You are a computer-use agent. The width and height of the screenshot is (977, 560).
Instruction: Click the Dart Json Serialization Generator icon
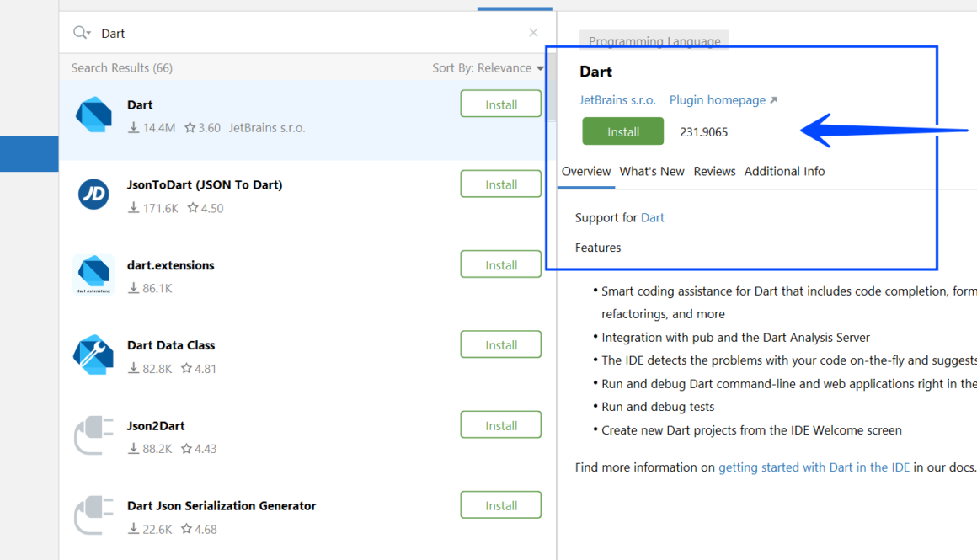pyautogui.click(x=93, y=515)
